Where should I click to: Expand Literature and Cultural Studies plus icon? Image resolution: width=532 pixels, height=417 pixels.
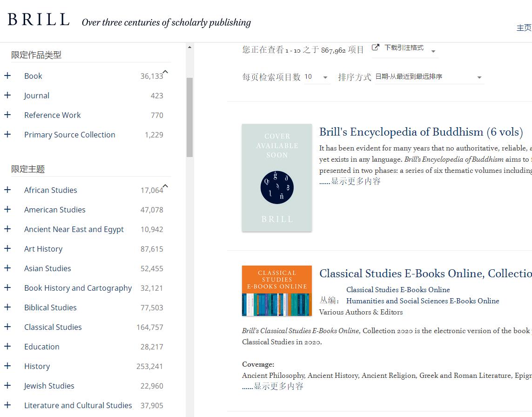7,405
